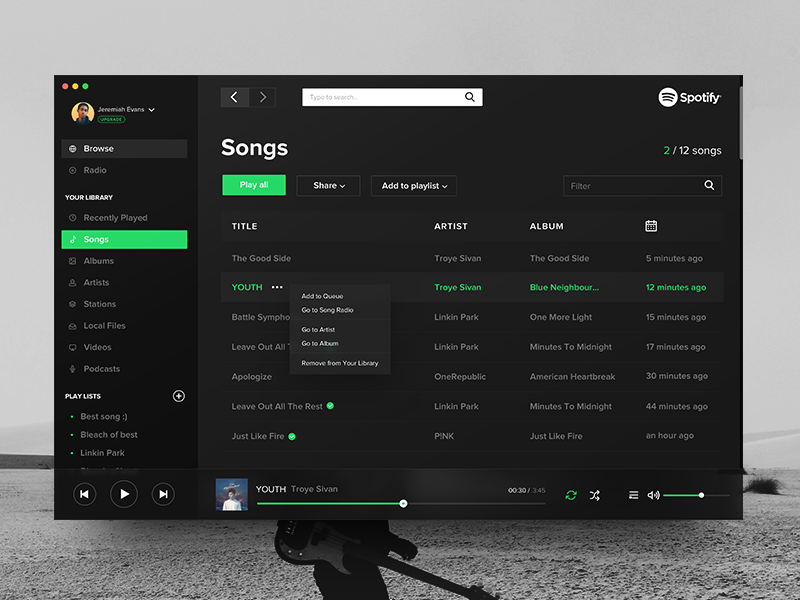Image resolution: width=800 pixels, height=600 pixels.
Task: Toggle the green check on Just Like Fire
Action: [292, 436]
